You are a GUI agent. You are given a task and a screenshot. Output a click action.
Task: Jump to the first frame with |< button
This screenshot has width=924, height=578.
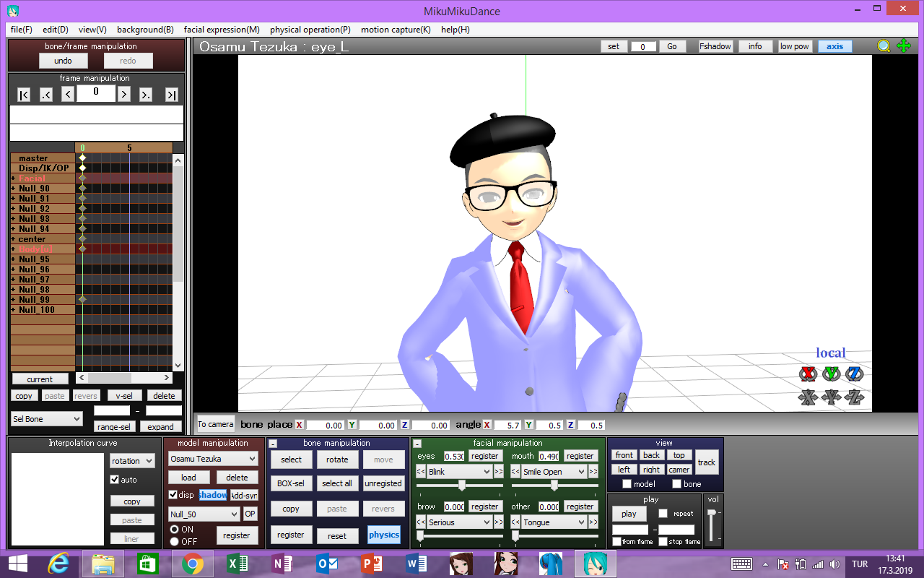pos(24,95)
